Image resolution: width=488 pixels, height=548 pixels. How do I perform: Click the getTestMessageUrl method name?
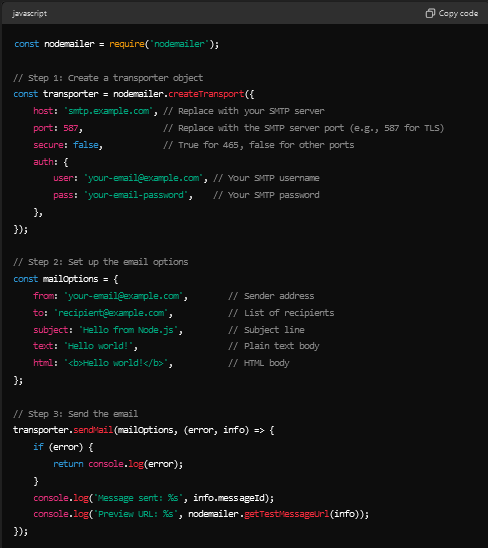click(287, 514)
